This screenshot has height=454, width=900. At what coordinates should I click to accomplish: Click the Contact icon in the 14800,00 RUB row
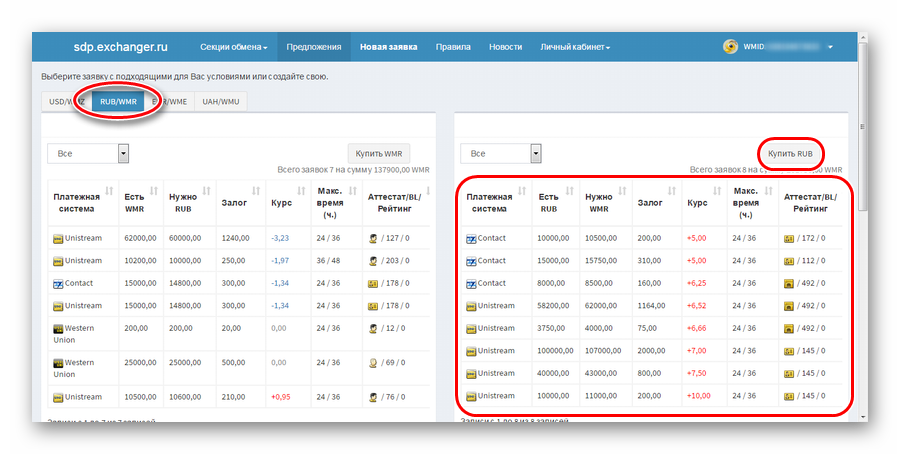(58, 284)
